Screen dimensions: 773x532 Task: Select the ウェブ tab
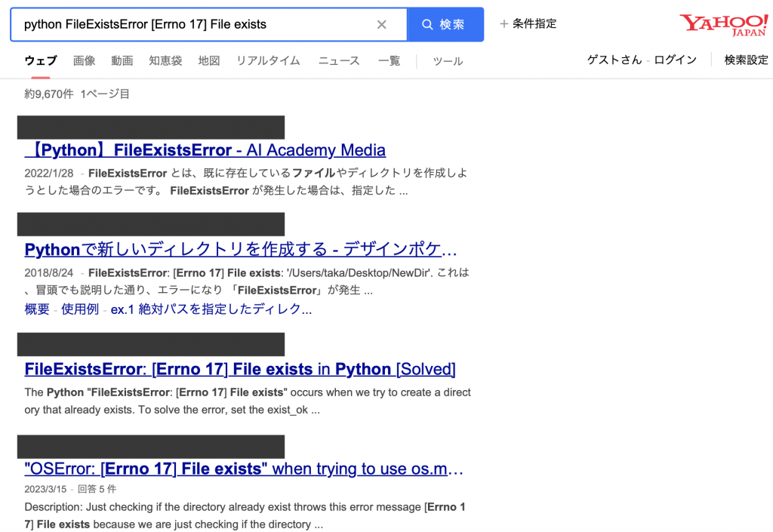pyautogui.click(x=40, y=61)
